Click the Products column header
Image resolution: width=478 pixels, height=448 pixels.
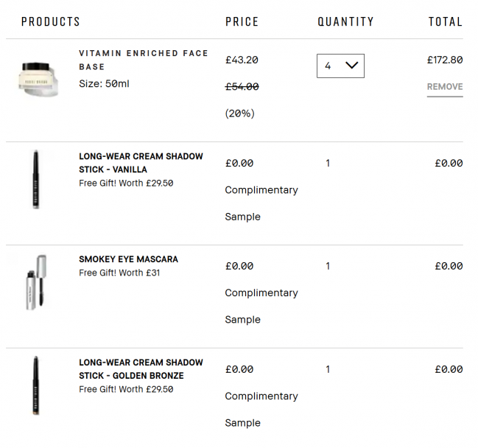click(51, 21)
